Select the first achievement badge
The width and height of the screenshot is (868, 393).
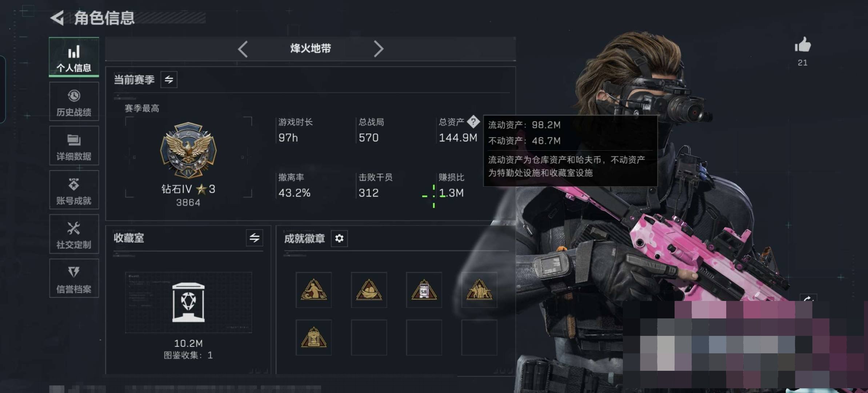coord(313,290)
